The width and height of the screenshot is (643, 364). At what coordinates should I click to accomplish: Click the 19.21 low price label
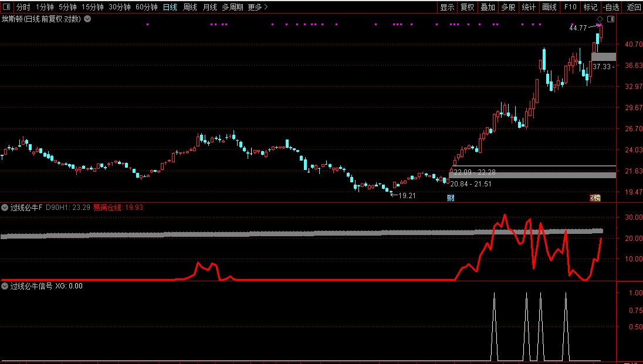point(407,196)
